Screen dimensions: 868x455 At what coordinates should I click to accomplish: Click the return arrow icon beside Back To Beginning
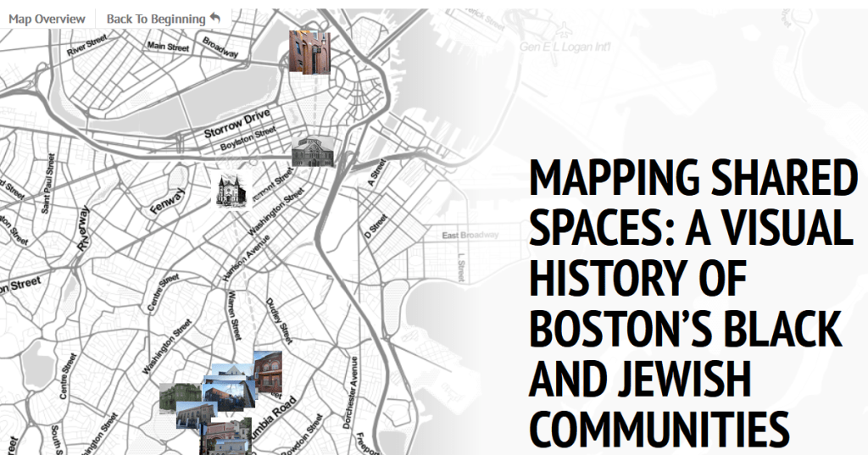coord(214,19)
